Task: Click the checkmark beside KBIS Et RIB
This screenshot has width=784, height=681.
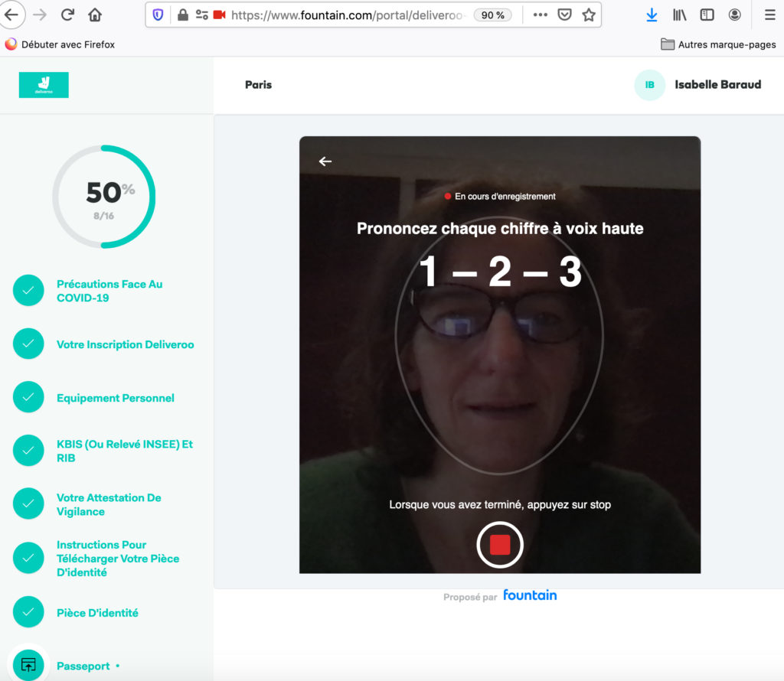Action: click(x=28, y=451)
